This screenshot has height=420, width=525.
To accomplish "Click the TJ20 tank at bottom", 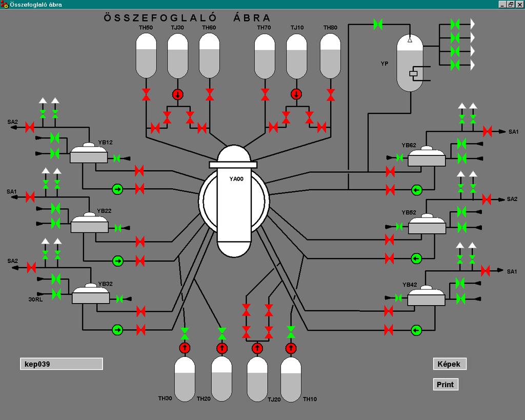I will 257,379.
